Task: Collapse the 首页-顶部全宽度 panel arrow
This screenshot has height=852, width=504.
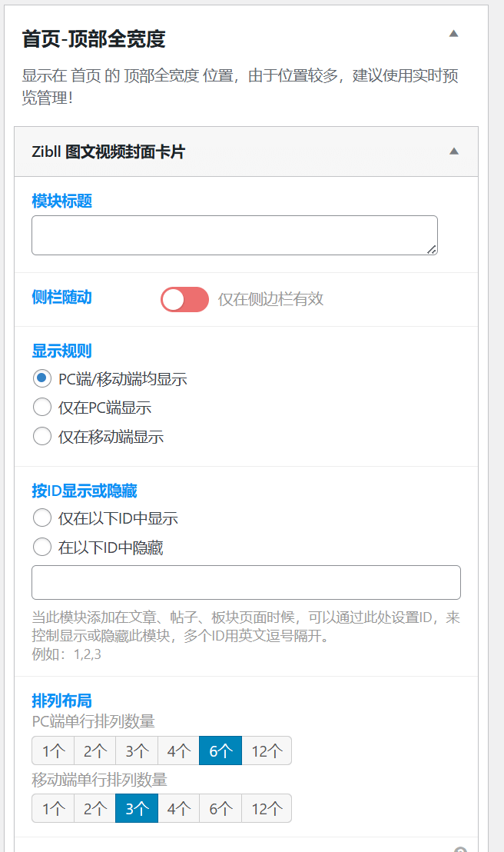Action: (453, 34)
